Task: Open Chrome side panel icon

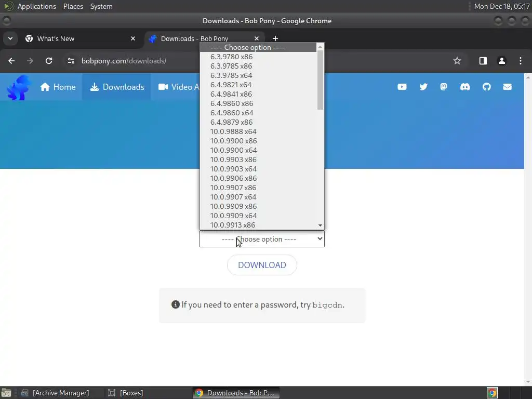Action: 483,61
